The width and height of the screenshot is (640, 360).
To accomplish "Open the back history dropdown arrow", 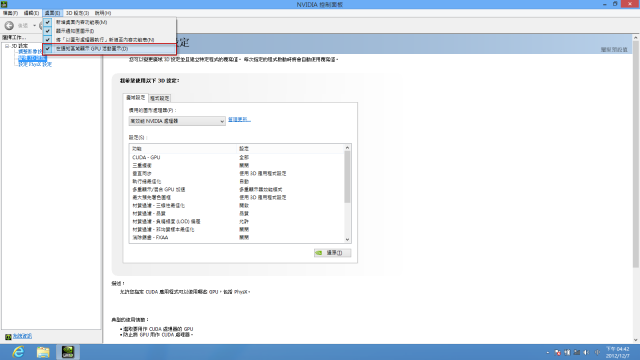I will tap(34, 26).
